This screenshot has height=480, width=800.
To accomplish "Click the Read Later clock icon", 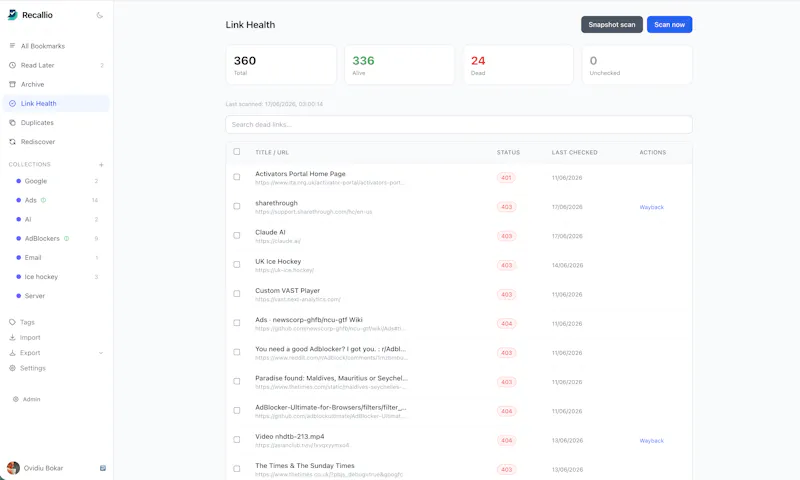I will click(x=12, y=65).
